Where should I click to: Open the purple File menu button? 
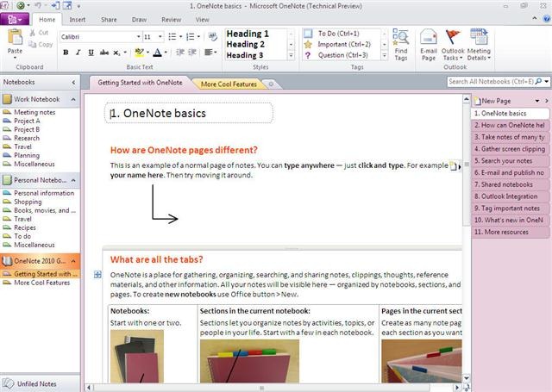(x=15, y=19)
